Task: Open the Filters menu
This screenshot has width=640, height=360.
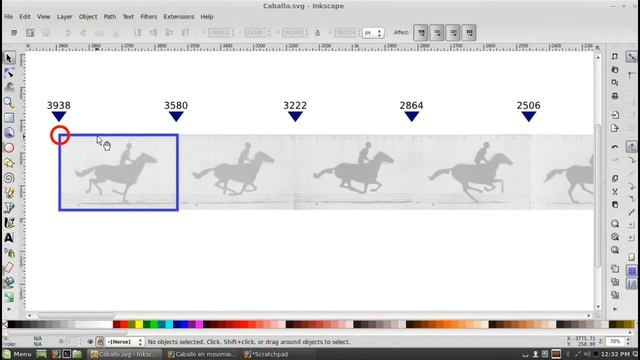Action: coord(149,17)
